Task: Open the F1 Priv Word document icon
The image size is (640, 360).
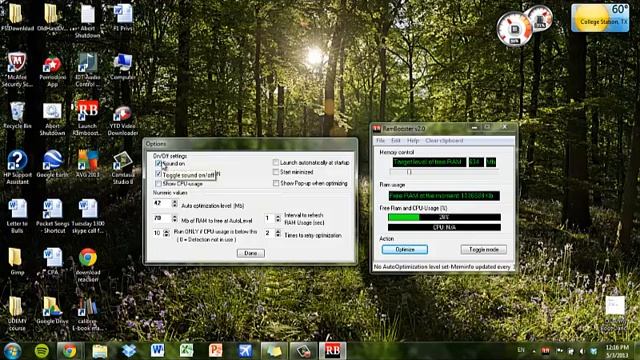Action: click(x=122, y=17)
